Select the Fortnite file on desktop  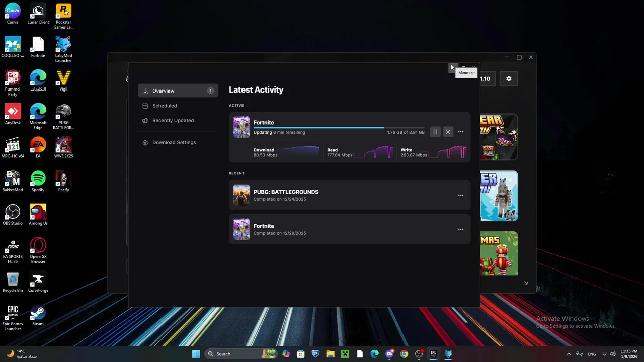[38, 47]
